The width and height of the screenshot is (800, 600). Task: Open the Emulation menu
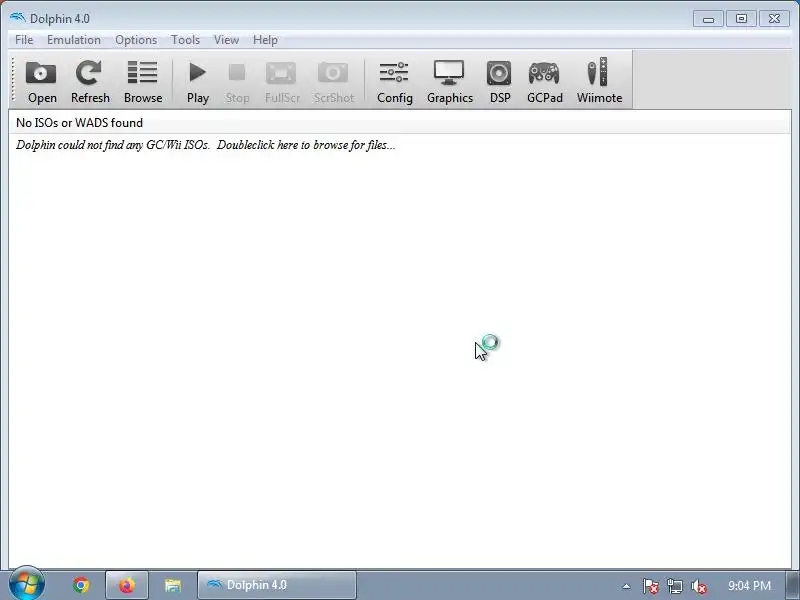tap(73, 40)
